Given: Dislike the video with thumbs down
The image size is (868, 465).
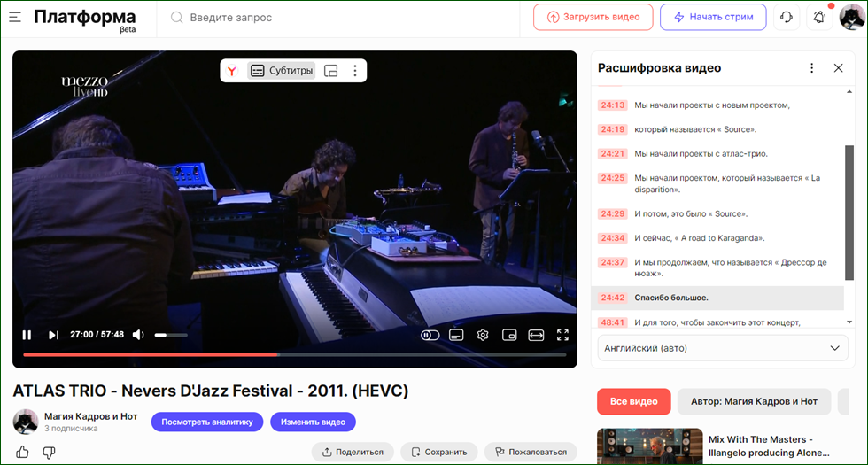Looking at the screenshot, I should [x=50, y=452].
